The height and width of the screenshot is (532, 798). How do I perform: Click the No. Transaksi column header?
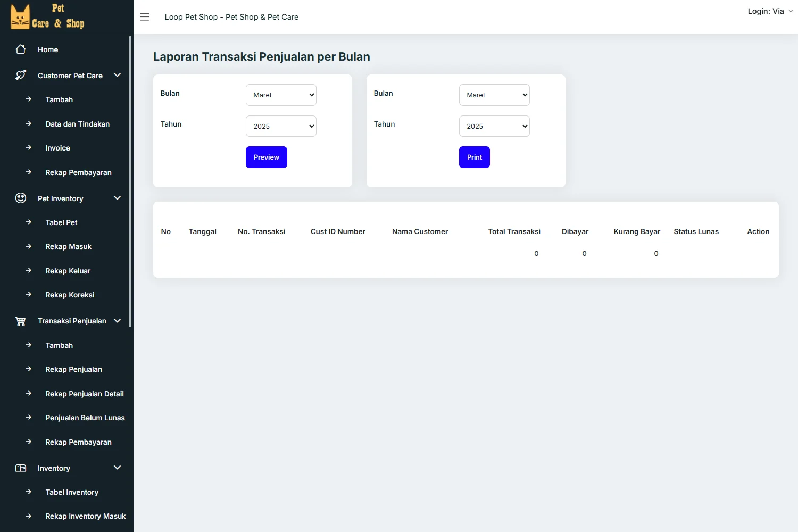point(261,231)
